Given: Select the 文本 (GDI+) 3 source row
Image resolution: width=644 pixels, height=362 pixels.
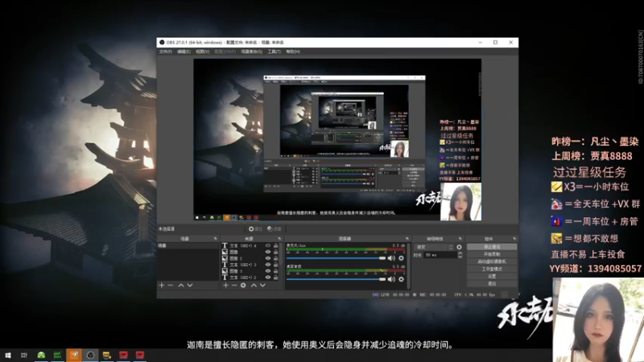Looking at the screenshot, I should click(x=250, y=265).
